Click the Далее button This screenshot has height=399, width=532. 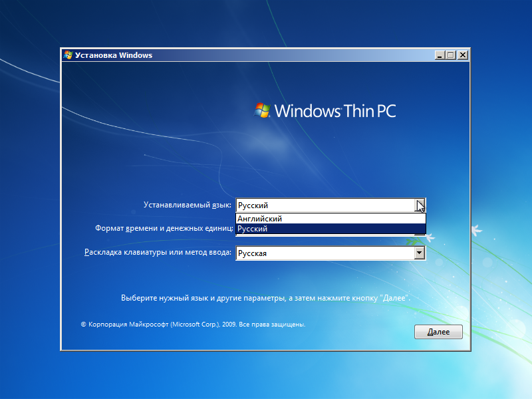438,332
